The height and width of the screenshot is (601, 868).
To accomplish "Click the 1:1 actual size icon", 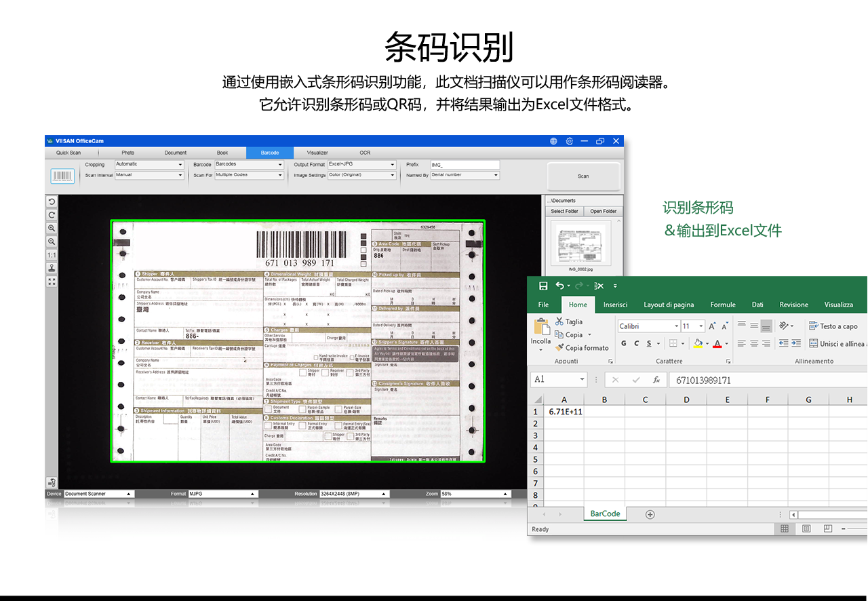I will point(52,255).
